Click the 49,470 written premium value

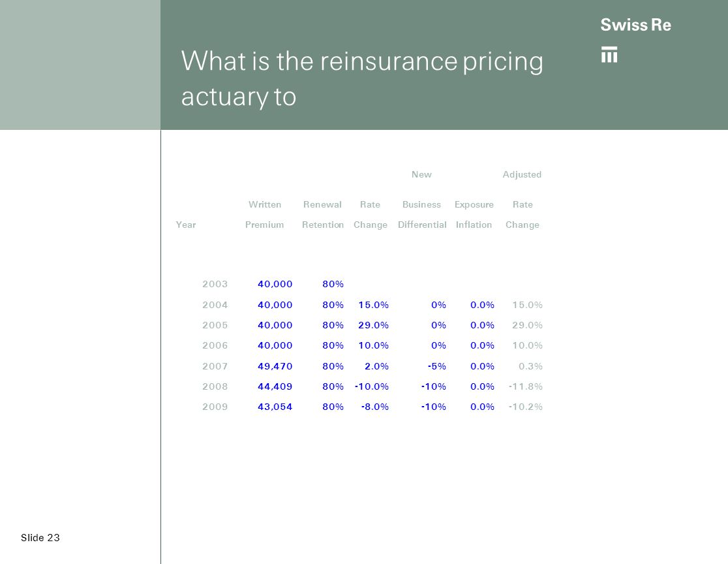[275, 366]
